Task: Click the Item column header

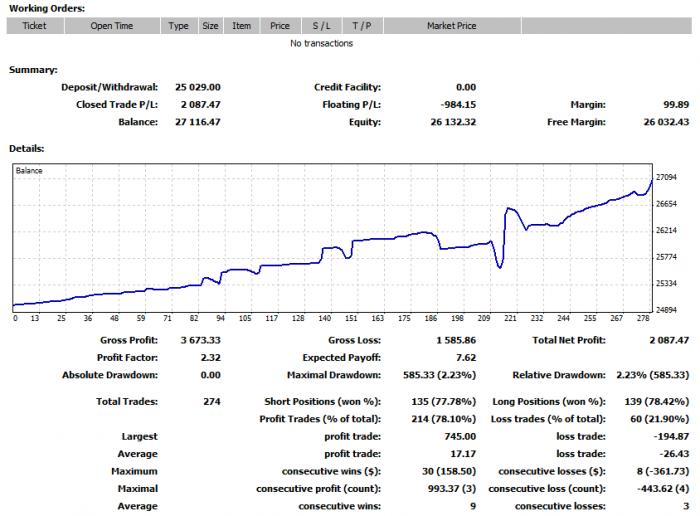Action: pyautogui.click(x=242, y=26)
